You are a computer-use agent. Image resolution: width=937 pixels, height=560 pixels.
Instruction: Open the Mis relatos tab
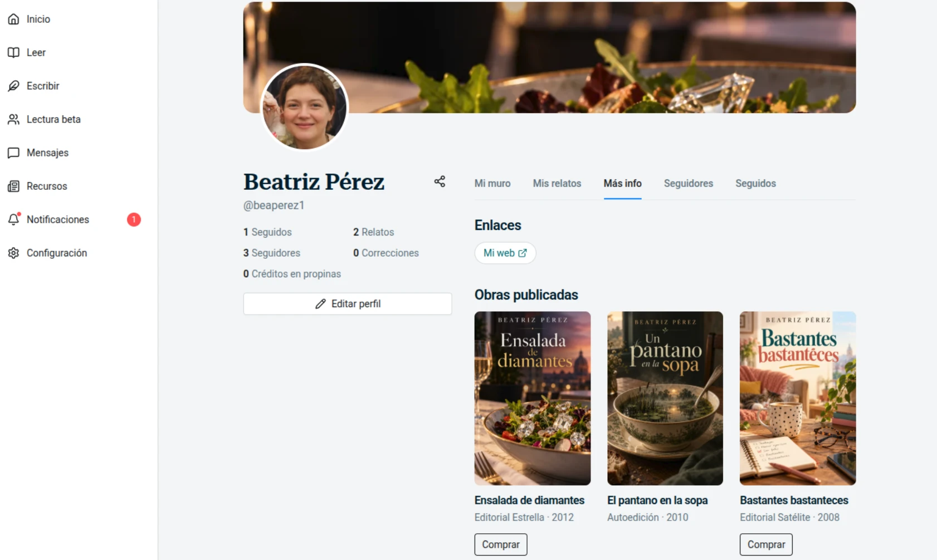click(557, 183)
